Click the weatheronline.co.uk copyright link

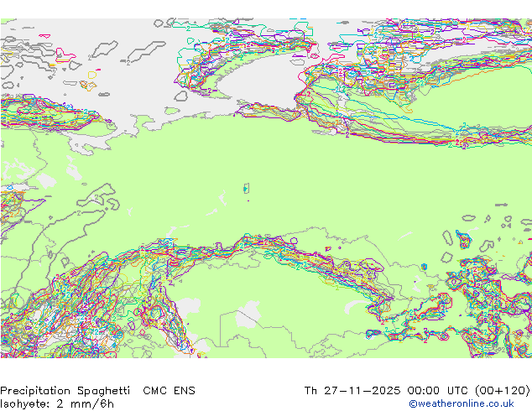tap(462, 403)
